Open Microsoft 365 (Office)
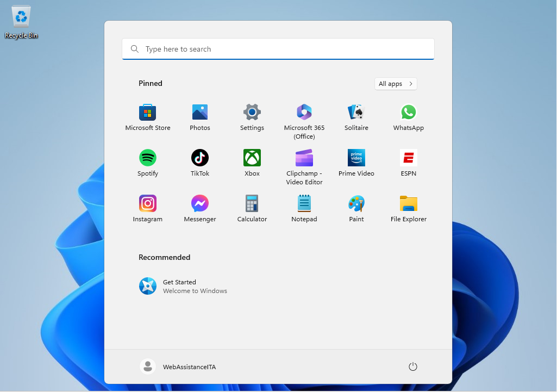Screen dimensions: 557x392 (x=304, y=122)
